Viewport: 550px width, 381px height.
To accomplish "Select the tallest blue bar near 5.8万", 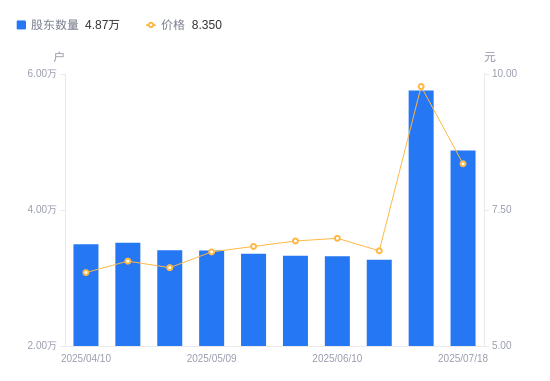I will [x=421, y=218].
